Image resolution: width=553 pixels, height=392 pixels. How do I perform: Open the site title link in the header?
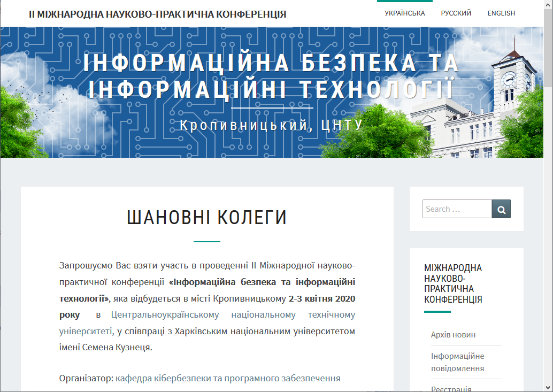pyautogui.click(x=157, y=14)
